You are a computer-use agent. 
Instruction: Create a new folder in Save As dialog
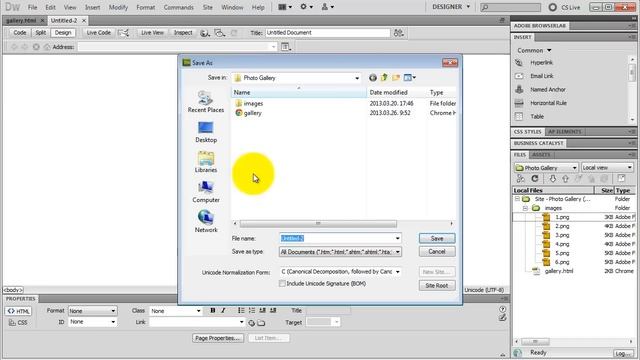click(396, 78)
